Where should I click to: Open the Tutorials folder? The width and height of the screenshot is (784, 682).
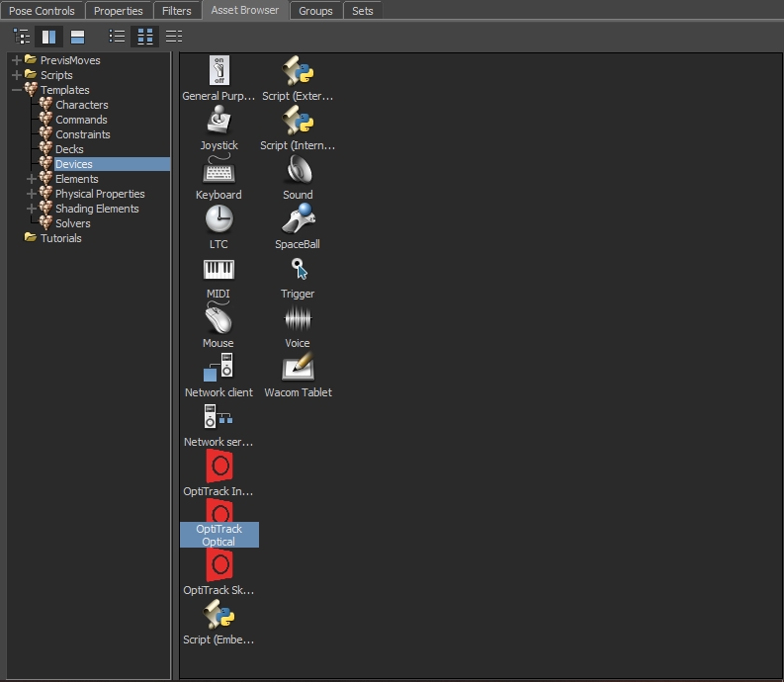click(x=60, y=238)
